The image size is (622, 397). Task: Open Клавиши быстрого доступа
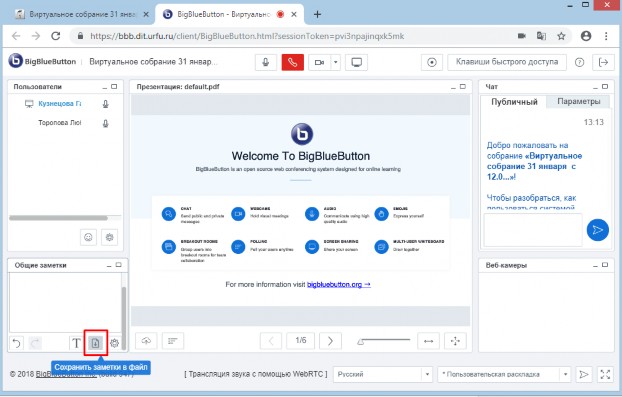pyautogui.click(x=507, y=62)
